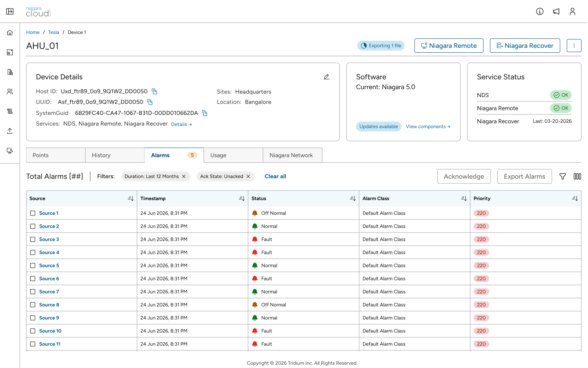This screenshot has width=588, height=368.
Task: Sort alarms by Priority column
Action: (x=575, y=199)
